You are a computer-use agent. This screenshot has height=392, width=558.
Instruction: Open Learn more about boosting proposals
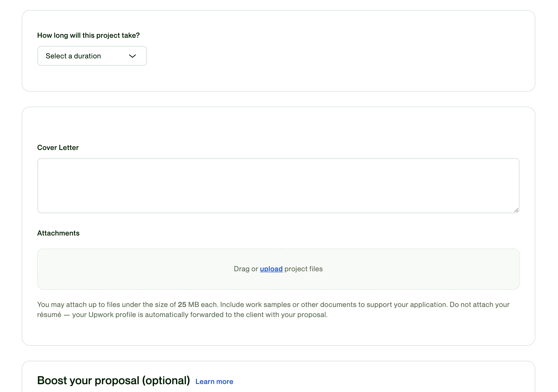pos(214,382)
